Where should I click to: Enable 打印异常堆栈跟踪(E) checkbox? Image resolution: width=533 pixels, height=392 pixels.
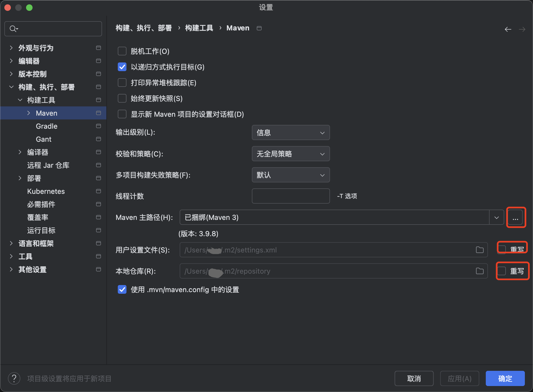[122, 83]
